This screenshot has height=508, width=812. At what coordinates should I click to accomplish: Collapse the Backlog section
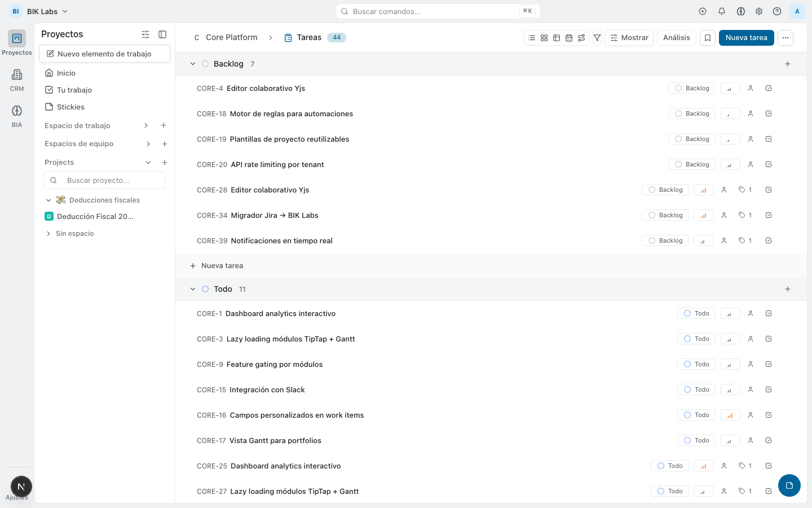click(x=193, y=64)
